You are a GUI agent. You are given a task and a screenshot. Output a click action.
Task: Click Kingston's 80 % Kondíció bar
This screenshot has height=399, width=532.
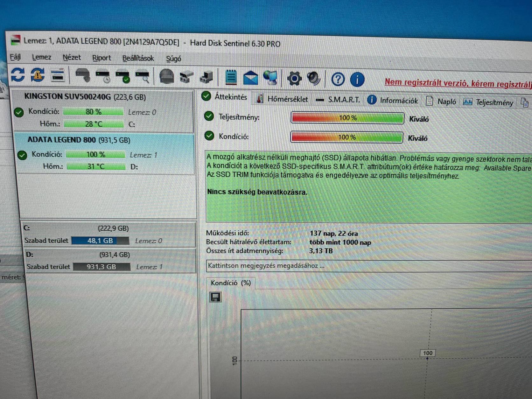[x=93, y=112]
